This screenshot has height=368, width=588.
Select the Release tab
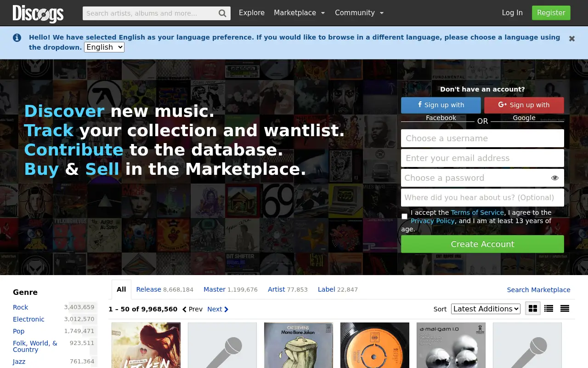164,289
